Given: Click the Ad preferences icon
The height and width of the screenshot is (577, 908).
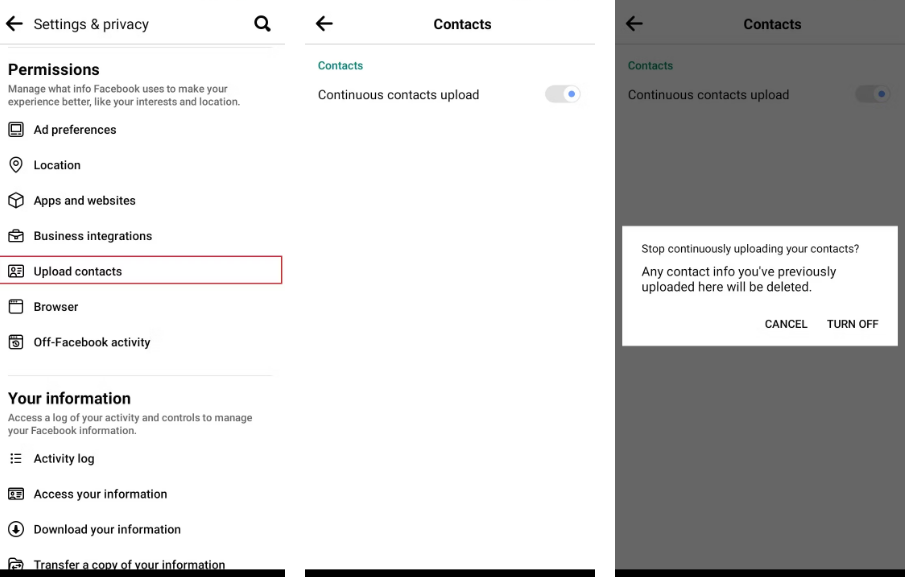Looking at the screenshot, I should click(x=16, y=130).
